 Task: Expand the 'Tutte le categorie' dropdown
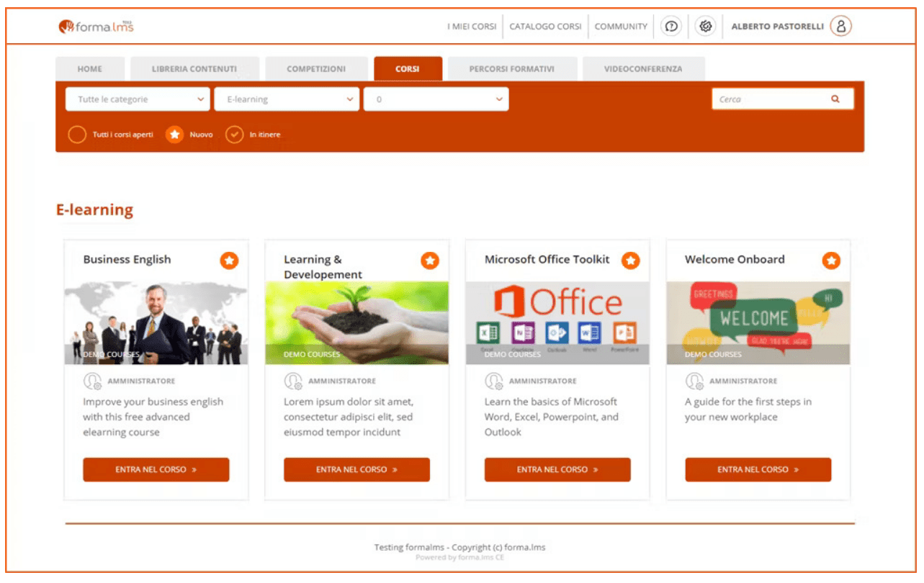point(138,99)
